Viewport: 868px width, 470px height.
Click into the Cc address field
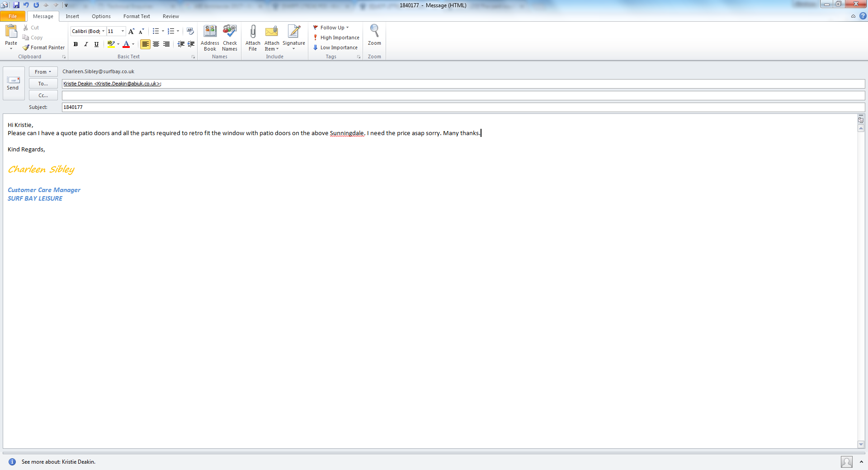[x=463, y=95]
